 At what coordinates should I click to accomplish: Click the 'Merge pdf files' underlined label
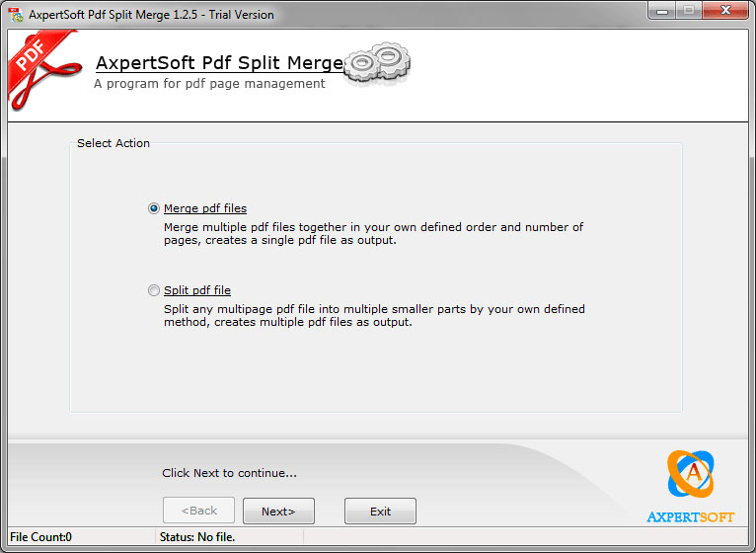point(205,208)
